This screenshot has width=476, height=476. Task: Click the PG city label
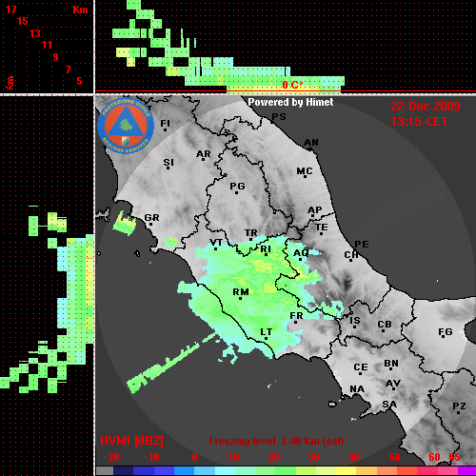point(237,187)
